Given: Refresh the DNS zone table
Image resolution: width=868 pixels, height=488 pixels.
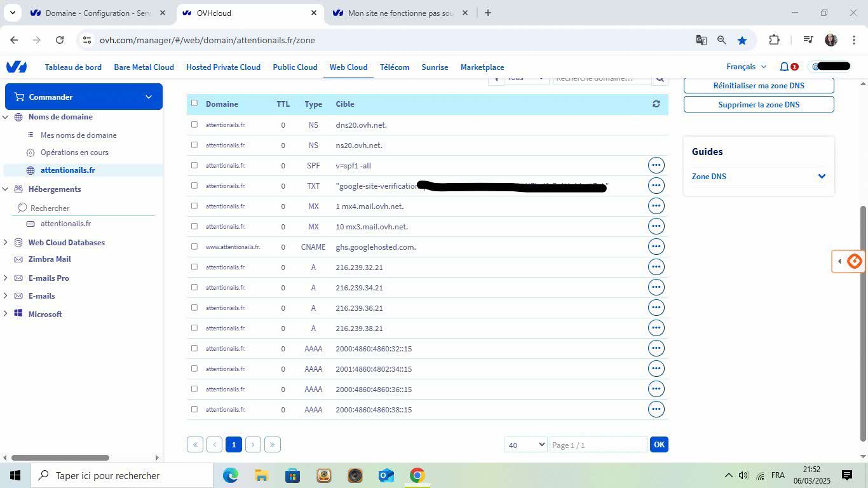Looking at the screenshot, I should [656, 104].
